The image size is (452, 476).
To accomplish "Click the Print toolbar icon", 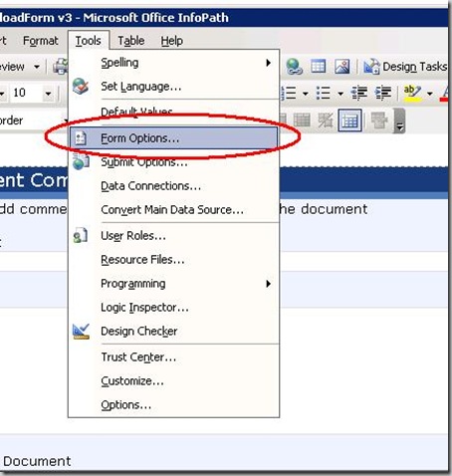I will click(61, 67).
